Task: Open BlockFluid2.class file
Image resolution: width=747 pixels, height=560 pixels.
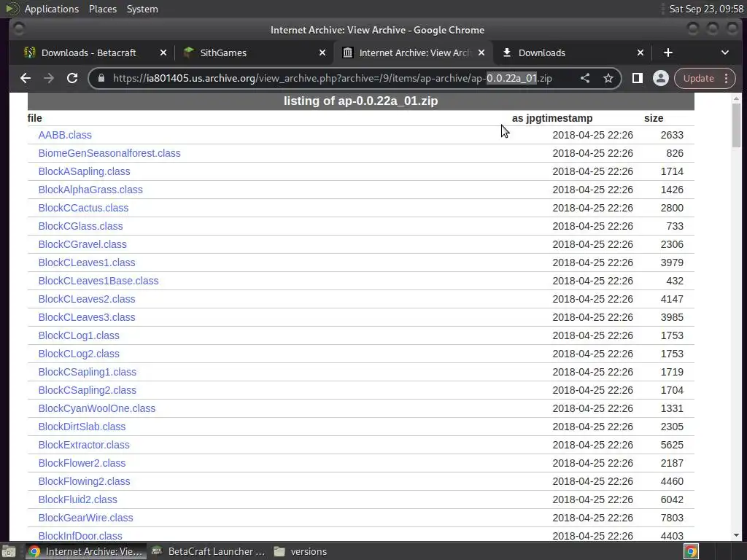Action: pos(77,499)
